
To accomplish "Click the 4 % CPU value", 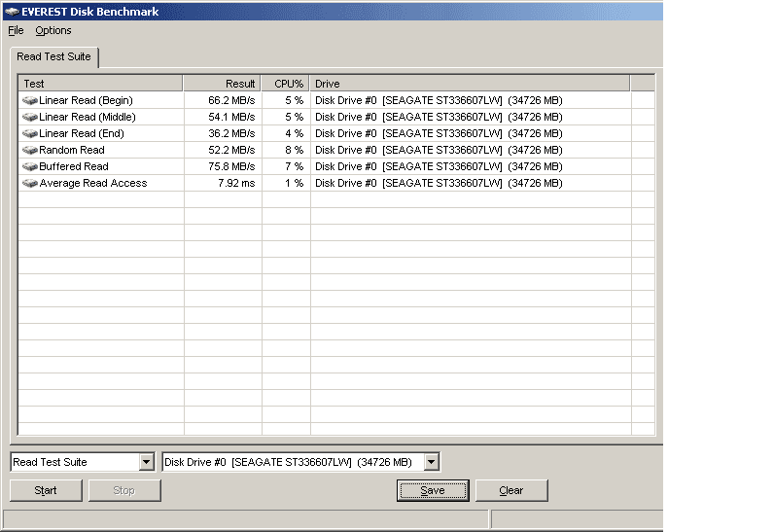I will [295, 134].
